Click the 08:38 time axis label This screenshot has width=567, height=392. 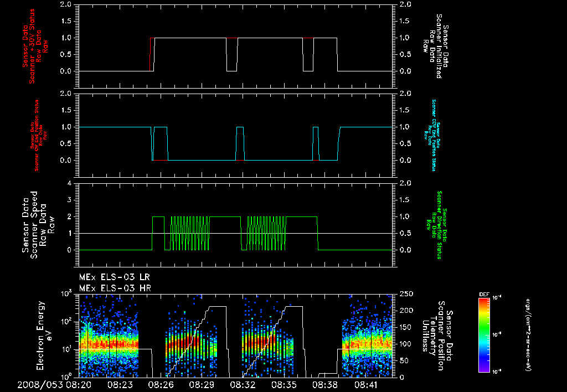coord(324,385)
